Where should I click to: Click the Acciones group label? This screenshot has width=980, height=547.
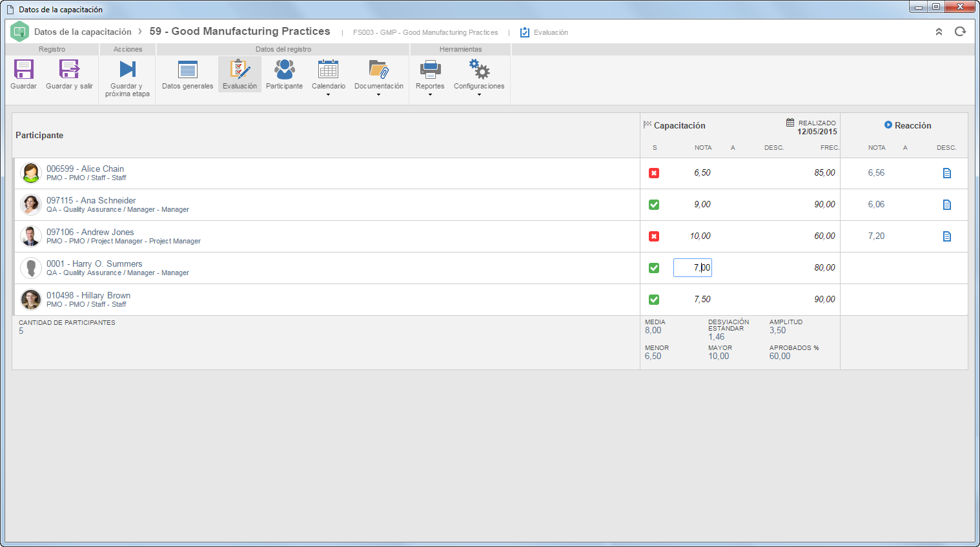point(128,49)
